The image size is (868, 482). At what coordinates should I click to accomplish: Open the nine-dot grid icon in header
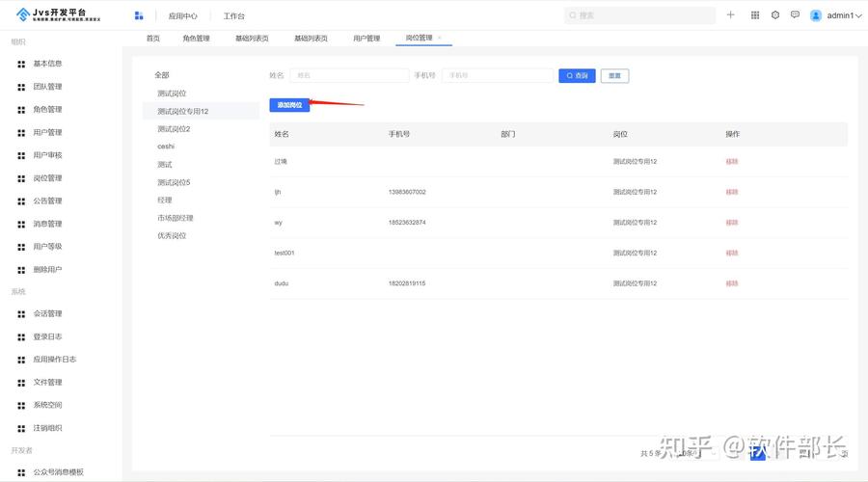(754, 14)
